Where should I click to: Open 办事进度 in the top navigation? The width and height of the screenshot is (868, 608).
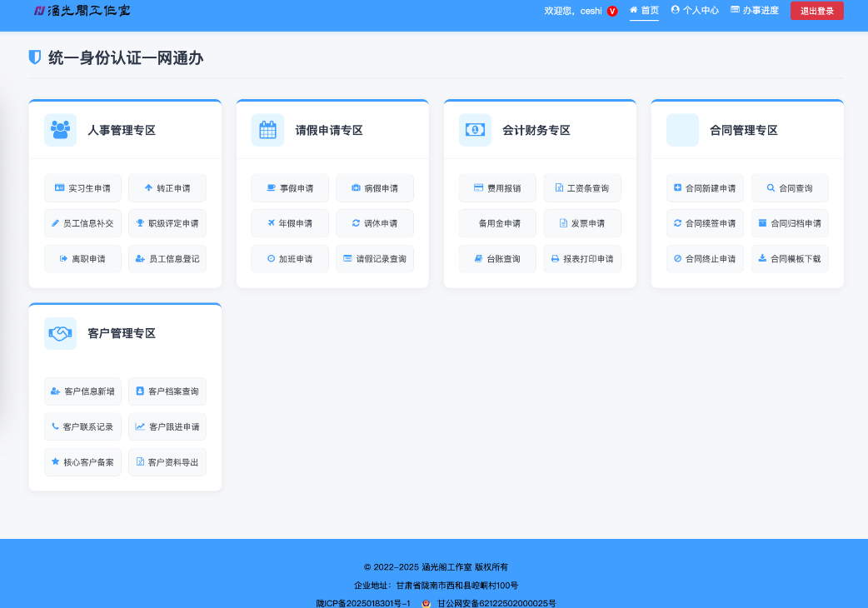click(x=754, y=11)
